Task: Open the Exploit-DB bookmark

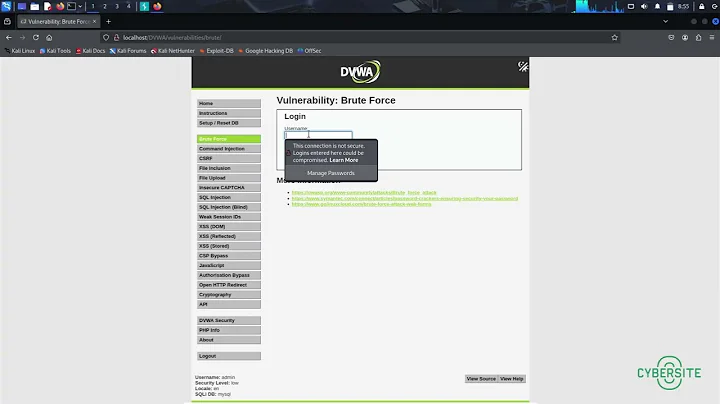Action: click(x=217, y=51)
